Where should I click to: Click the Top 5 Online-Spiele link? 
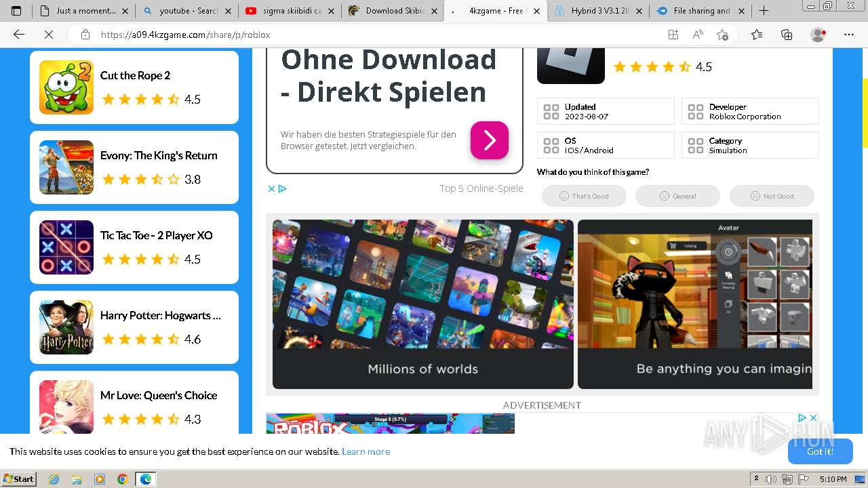pos(481,188)
